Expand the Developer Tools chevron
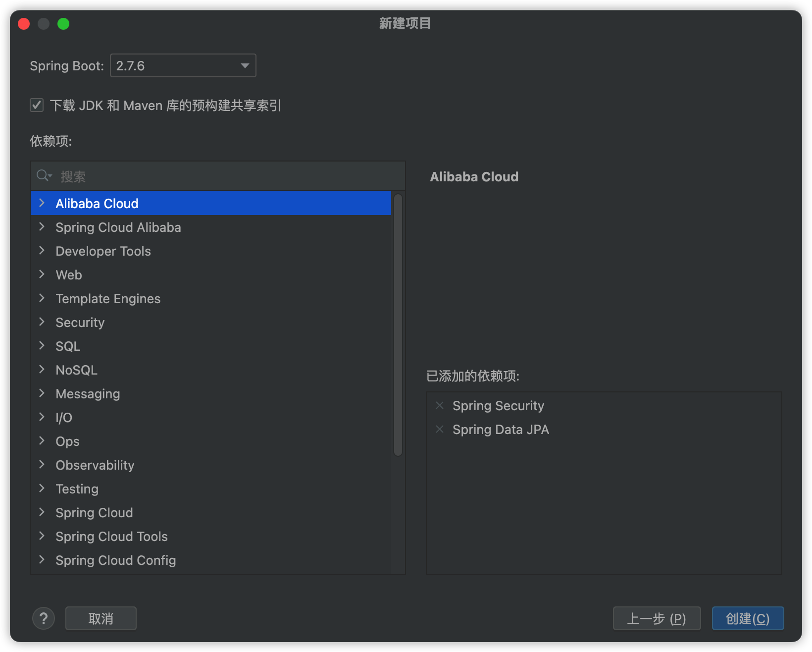Viewport: 812px width, 652px height. [x=42, y=251]
